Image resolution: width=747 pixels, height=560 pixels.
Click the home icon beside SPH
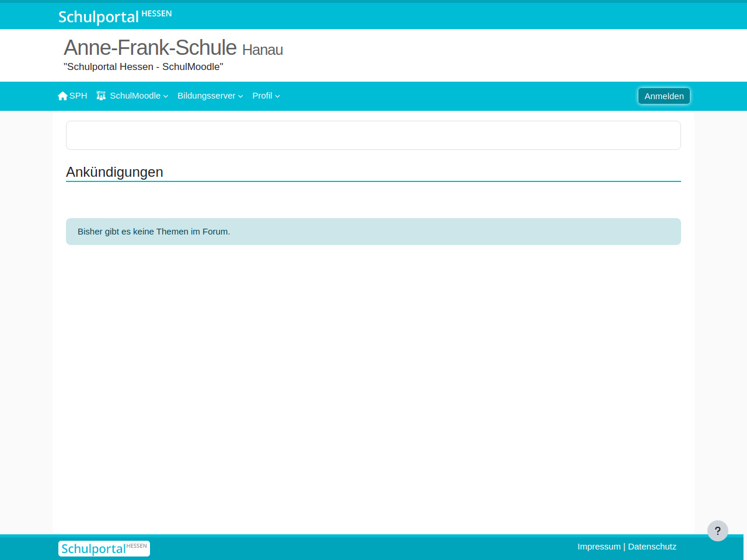click(62, 96)
